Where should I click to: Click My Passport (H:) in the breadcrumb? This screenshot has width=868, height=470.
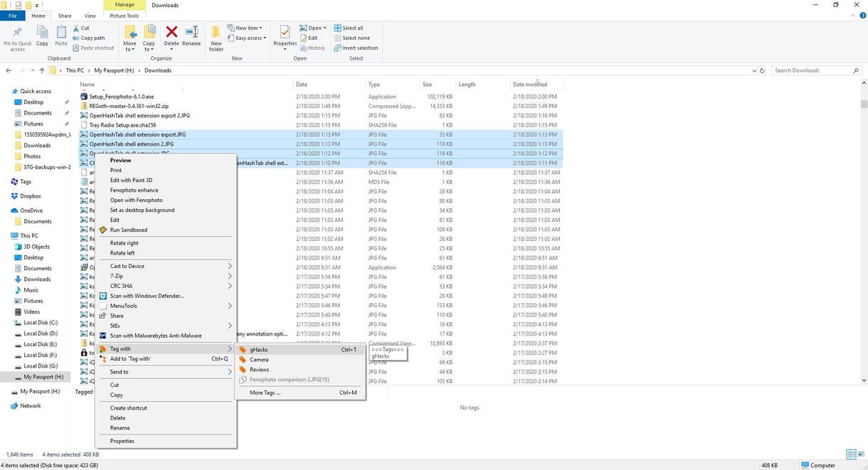114,70
